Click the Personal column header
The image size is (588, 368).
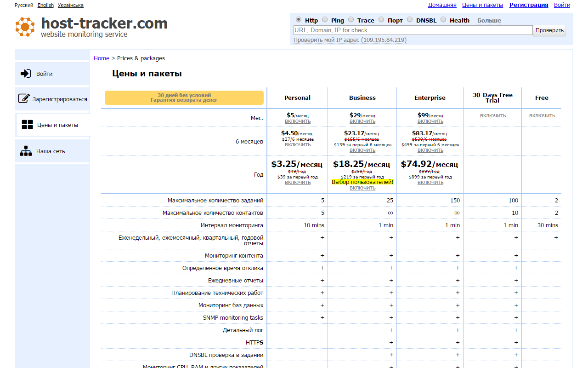tap(297, 98)
